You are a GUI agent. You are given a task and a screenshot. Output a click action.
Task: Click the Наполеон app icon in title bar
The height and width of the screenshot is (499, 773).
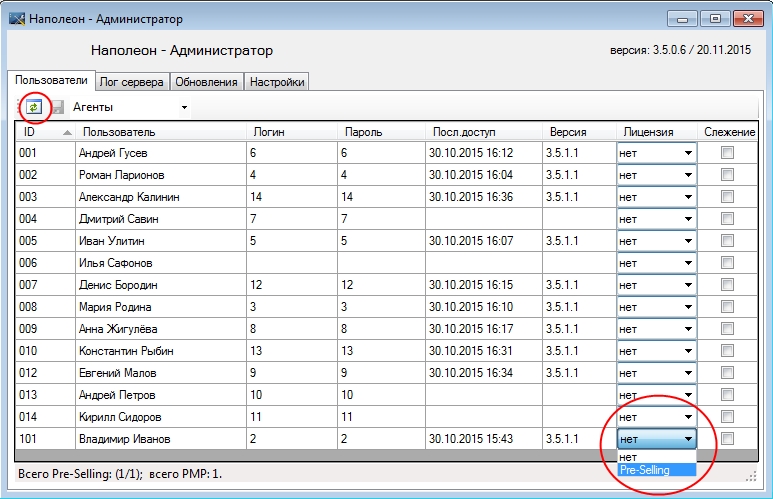pos(17,19)
